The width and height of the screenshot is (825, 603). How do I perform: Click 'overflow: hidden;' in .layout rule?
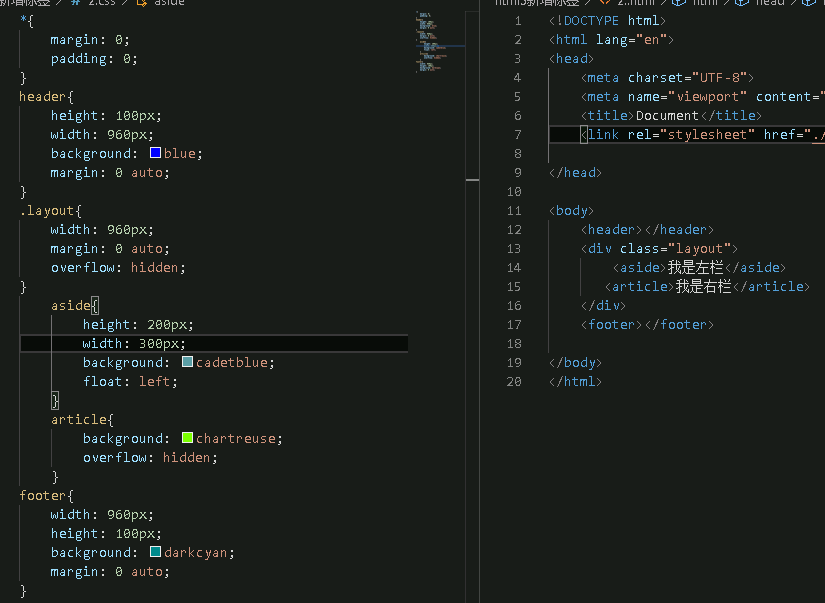coord(118,267)
